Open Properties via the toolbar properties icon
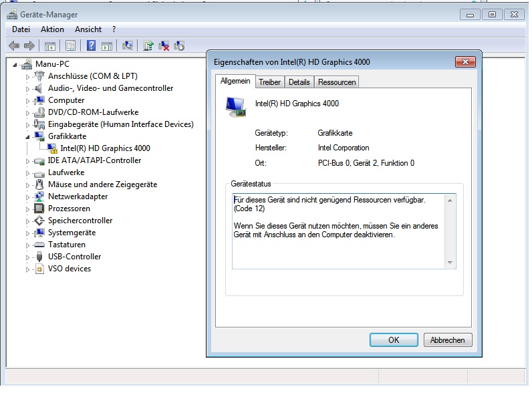This screenshot has width=532, height=399. 71,46
